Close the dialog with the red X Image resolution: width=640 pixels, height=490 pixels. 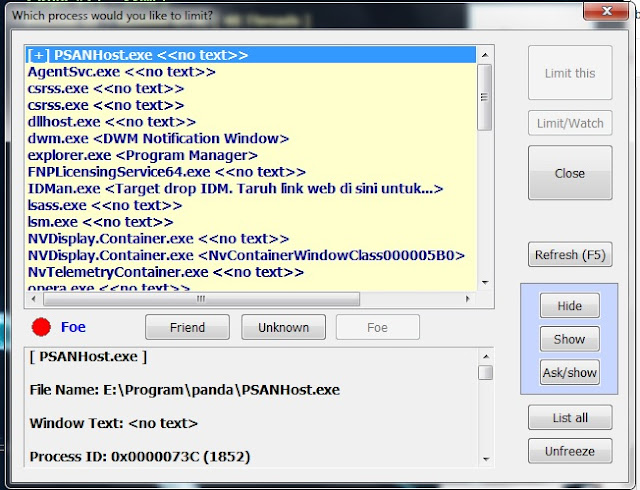pos(606,11)
